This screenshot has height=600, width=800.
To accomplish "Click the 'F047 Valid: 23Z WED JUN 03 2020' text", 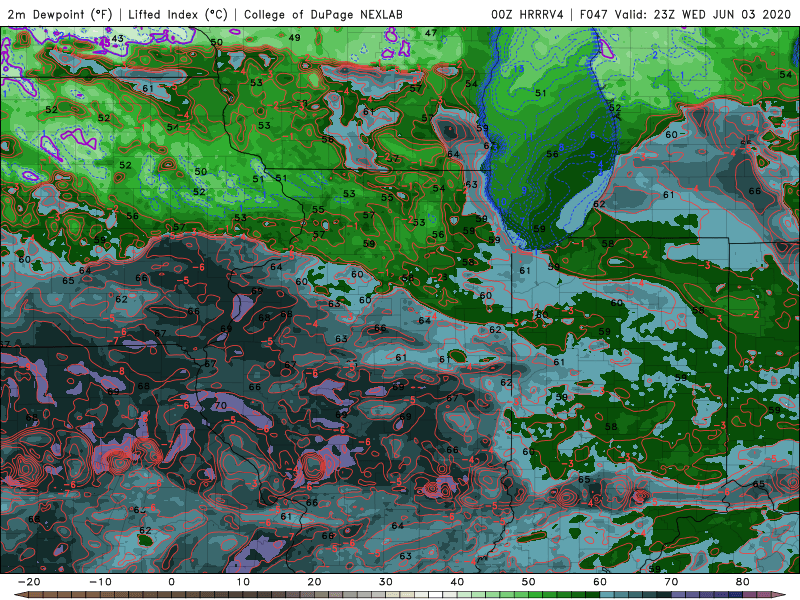I will [685, 14].
